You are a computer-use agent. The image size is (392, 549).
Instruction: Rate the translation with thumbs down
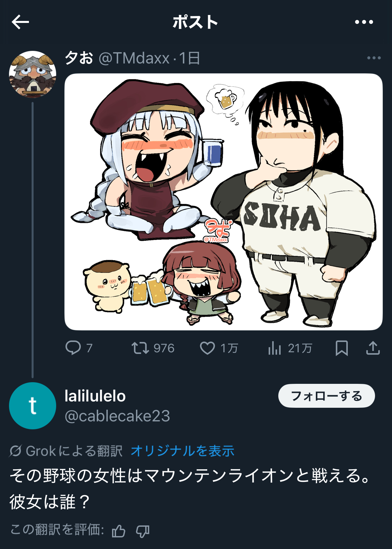[x=143, y=531]
